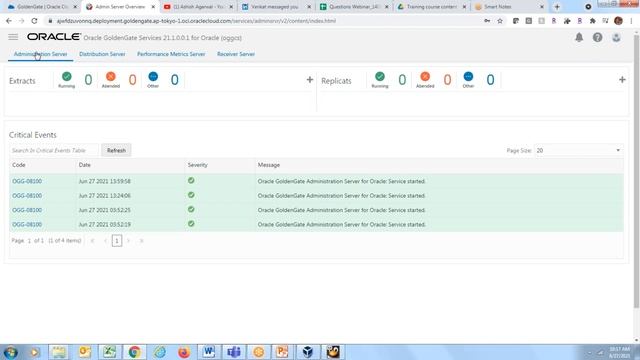The height and width of the screenshot is (360, 640).
Task: Open Microsoft Teams from the taskbar
Action: [x=234, y=352]
